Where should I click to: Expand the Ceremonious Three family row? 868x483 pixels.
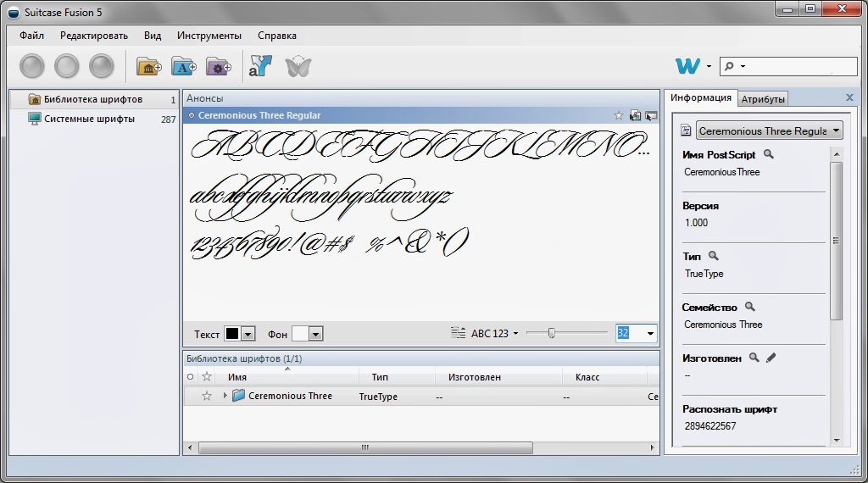[225, 396]
